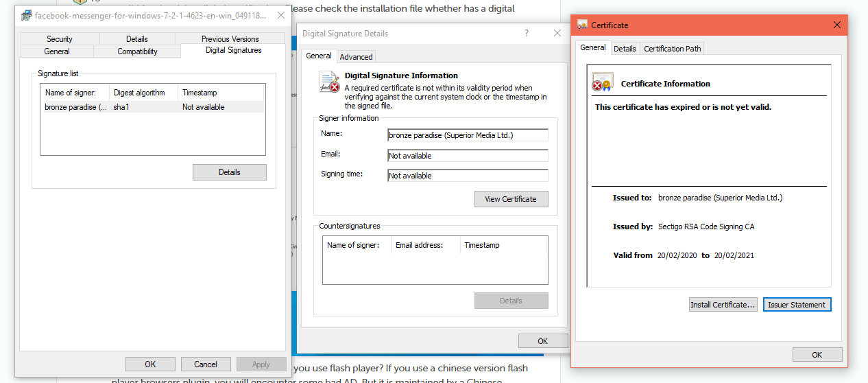Click OK in the Certificate window

[x=817, y=355]
